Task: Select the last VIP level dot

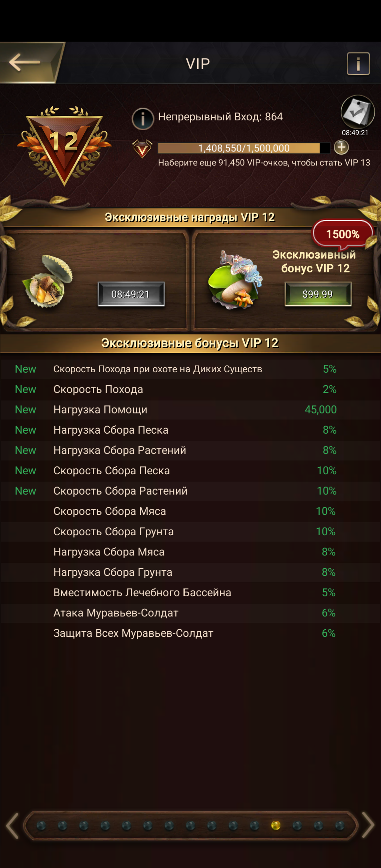Action: (x=340, y=825)
